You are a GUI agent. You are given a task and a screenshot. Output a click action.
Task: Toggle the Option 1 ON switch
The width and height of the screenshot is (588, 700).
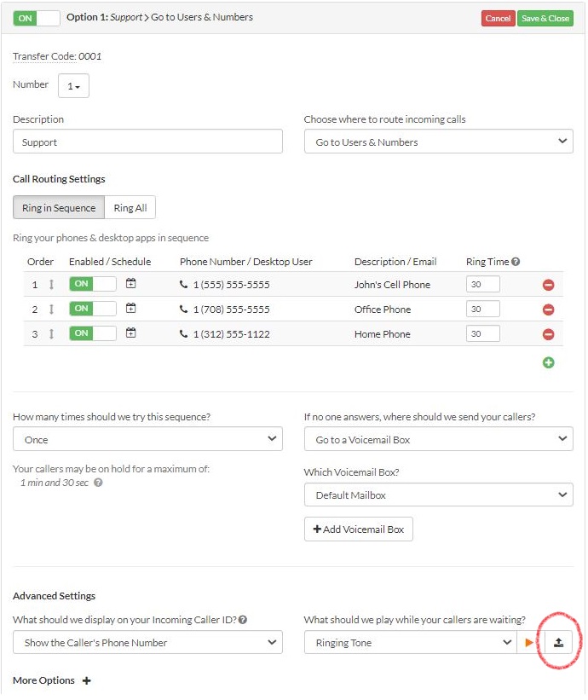point(37,17)
